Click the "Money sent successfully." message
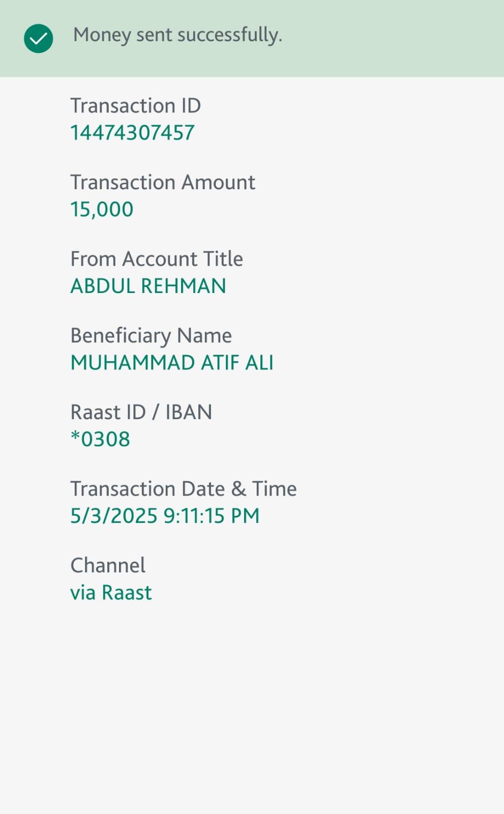Screen dimensions: 504x814 [x=177, y=35]
